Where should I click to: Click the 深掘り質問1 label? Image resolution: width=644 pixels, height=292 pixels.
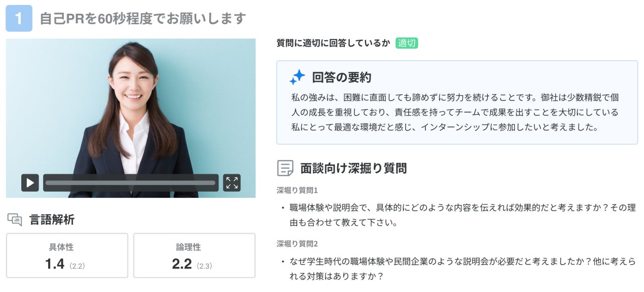[x=297, y=190]
